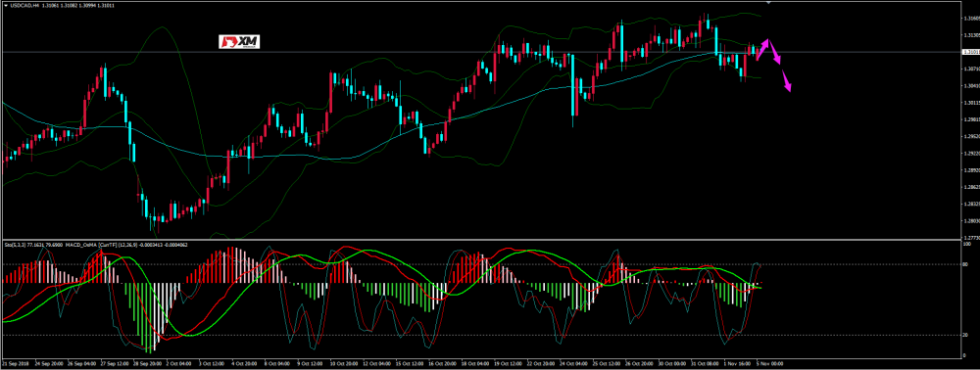The height and width of the screenshot is (370, 980).
Task: Click the 30 Oct 00:00 time label
Action: pyautogui.click(x=672, y=364)
